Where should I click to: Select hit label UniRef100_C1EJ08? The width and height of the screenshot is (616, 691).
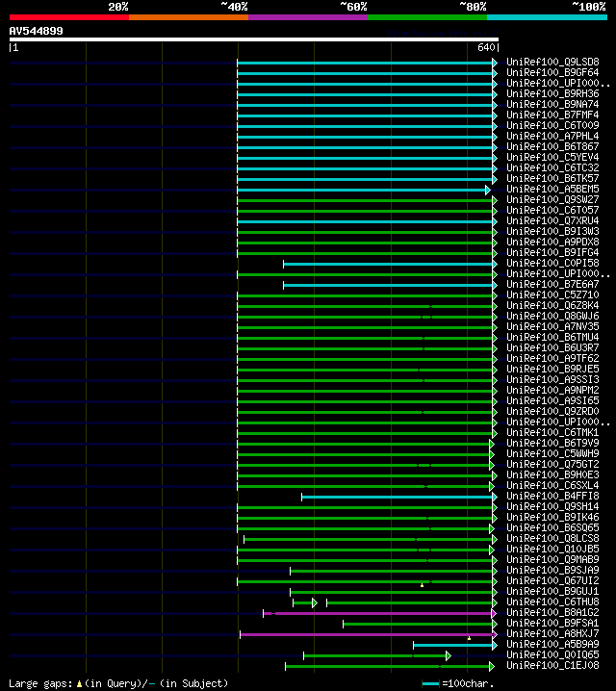552,665
